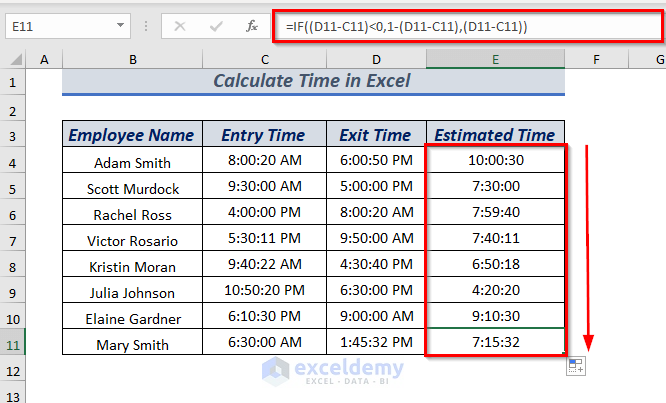The width and height of the screenshot is (666, 403).
Task: Click entry time 10:50:20 PM
Action: (265, 290)
